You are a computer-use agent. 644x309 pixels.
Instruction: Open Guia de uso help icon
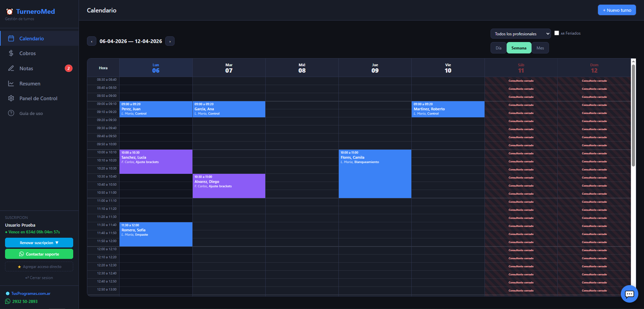coord(11,113)
